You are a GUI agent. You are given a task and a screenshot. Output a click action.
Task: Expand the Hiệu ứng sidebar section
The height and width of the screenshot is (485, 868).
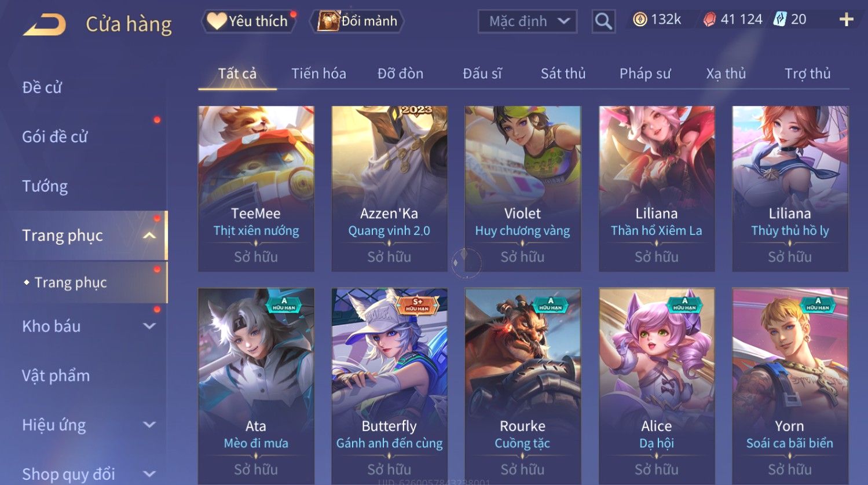[149, 425]
